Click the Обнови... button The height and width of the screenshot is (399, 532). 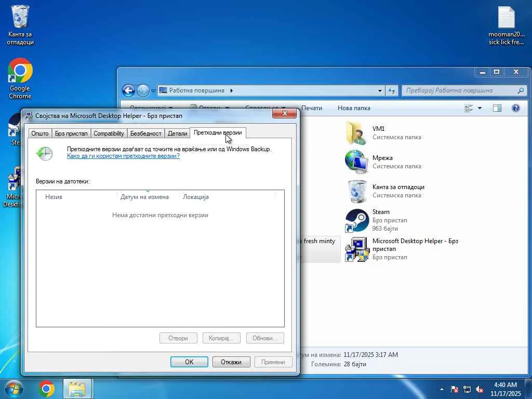click(x=265, y=338)
